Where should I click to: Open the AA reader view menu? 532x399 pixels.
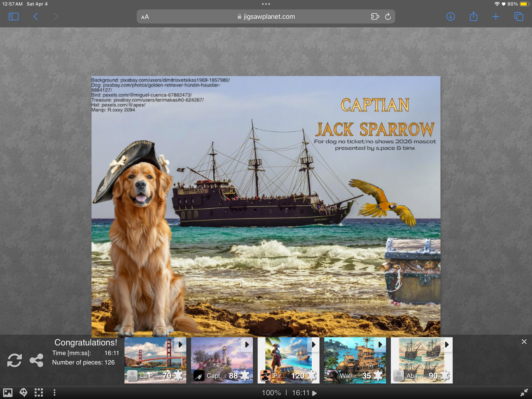[145, 17]
